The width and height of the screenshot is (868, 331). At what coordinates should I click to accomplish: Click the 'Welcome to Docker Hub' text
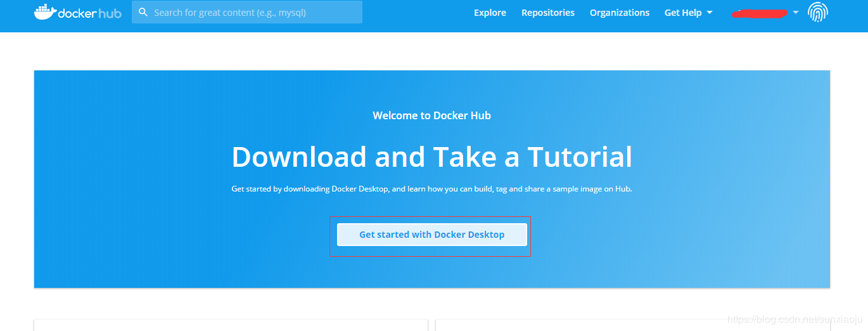tap(432, 115)
